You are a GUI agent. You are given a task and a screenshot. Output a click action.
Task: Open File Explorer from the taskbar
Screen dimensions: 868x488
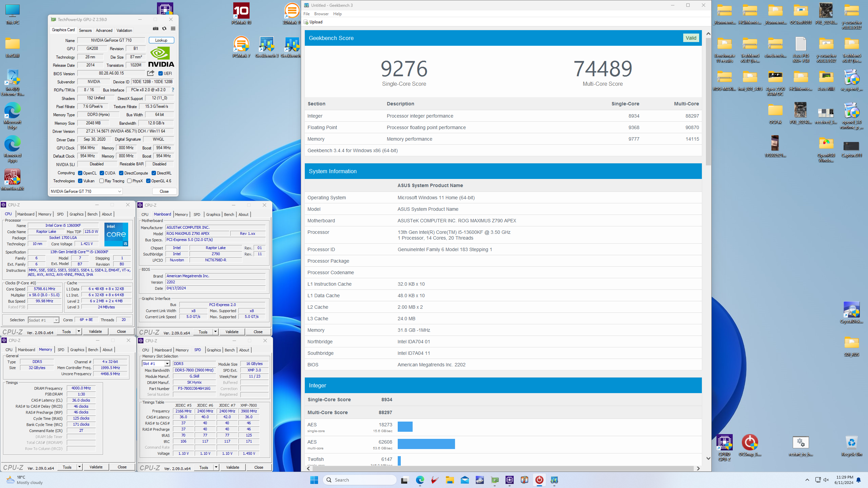point(450,480)
